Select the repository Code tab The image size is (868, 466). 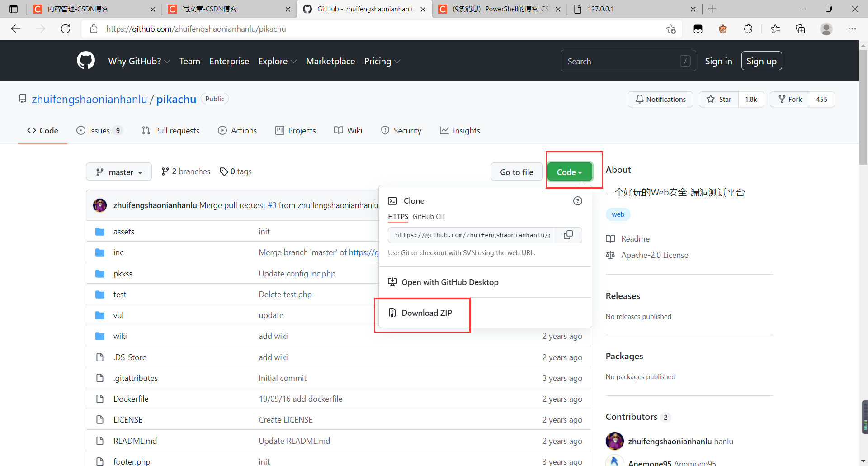[42, 130]
